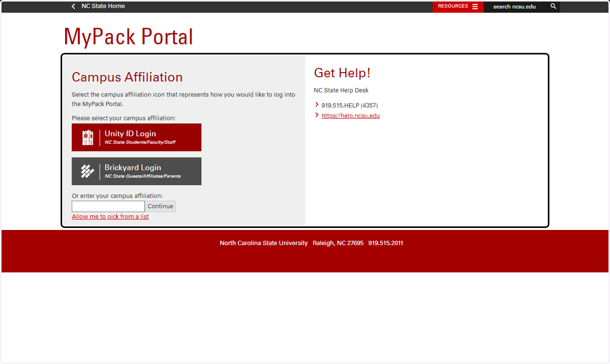This screenshot has width=610, height=364.
Task: Click the Campus Affiliation heading
Action: click(127, 77)
